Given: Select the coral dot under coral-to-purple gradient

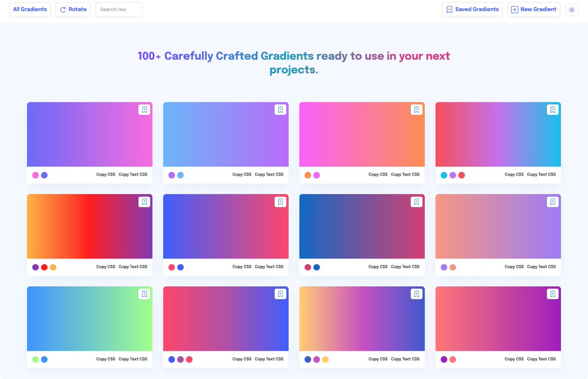Looking at the screenshot, I should point(453,359).
